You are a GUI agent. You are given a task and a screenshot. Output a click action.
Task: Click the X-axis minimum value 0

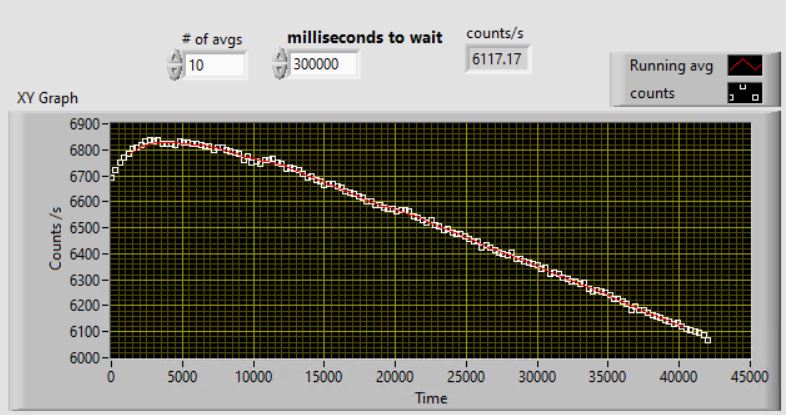point(111,377)
